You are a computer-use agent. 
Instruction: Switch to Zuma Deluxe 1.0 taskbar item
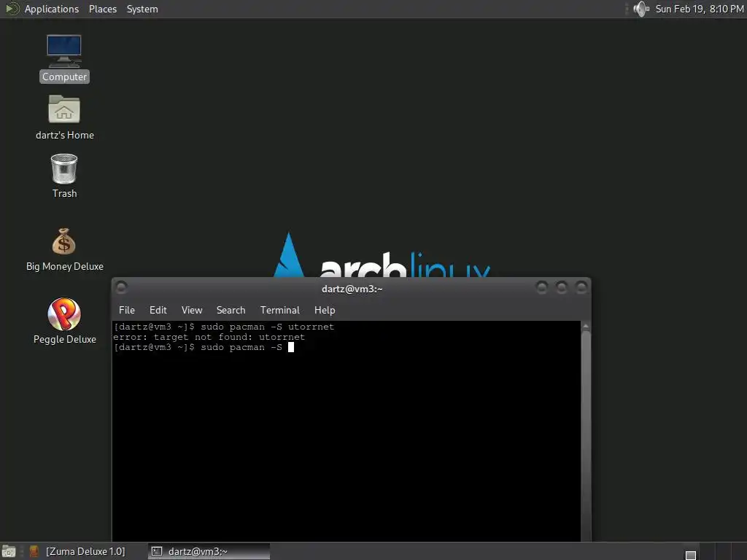pyautogui.click(x=85, y=551)
